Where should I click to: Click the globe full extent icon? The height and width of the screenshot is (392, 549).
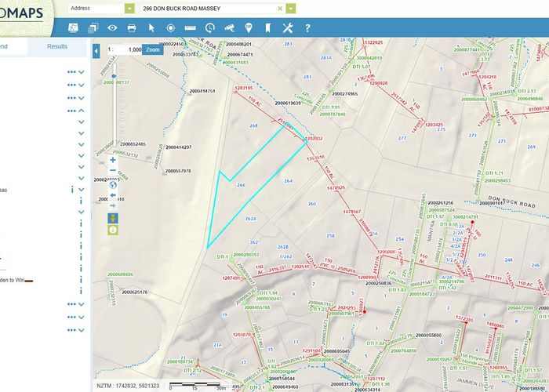[x=113, y=185]
